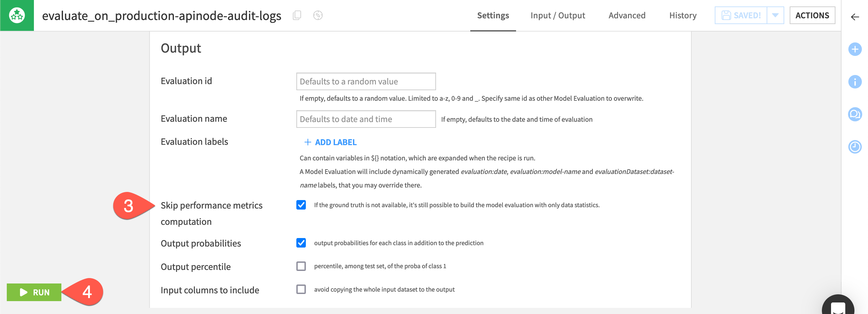Open the info panel from the right sidebar
Image resolution: width=868 pixels, height=314 pixels.
coord(855,82)
